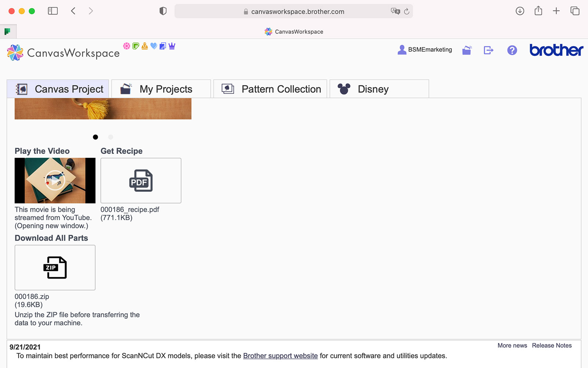
Task: Open the Brother support website link
Action: click(x=280, y=355)
